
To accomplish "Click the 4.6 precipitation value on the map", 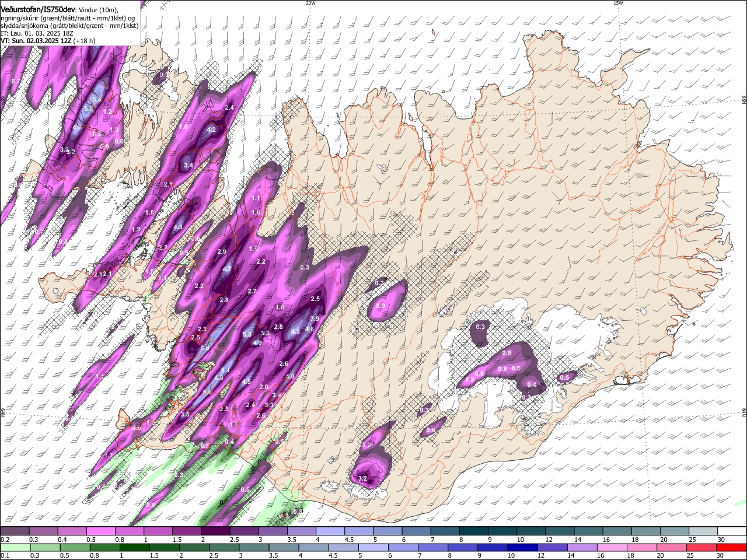I will tap(310, 329).
